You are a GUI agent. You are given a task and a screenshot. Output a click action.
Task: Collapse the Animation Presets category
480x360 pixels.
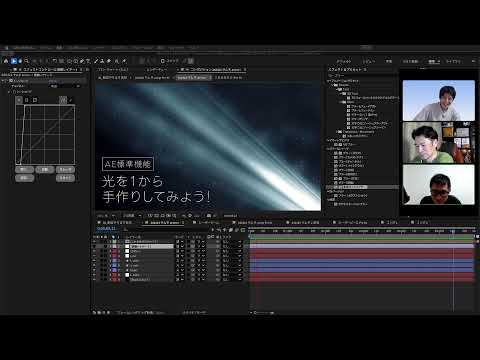click(328, 81)
